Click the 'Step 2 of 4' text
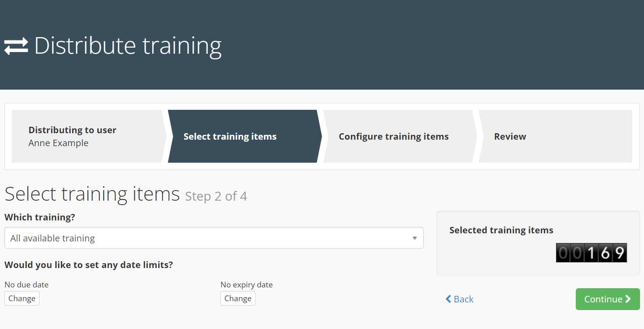Image resolution: width=644 pixels, height=329 pixels. click(216, 196)
